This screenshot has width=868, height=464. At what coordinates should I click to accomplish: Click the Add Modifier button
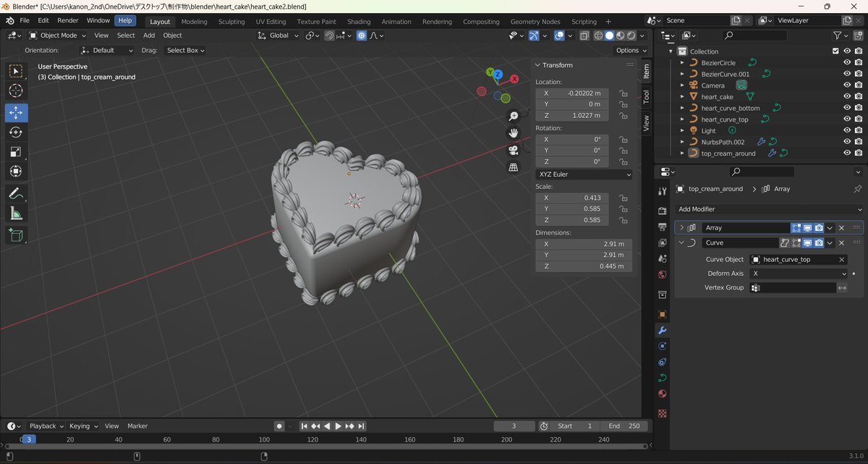(769, 209)
